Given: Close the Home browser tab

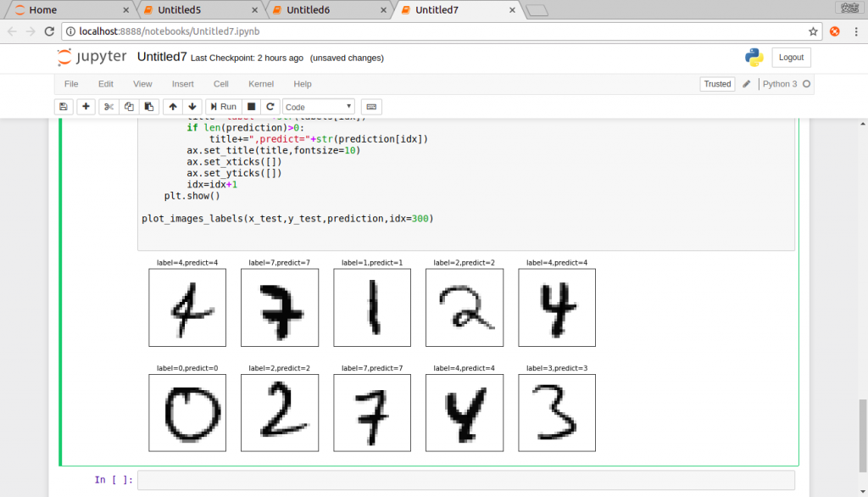Looking at the screenshot, I should pos(125,10).
